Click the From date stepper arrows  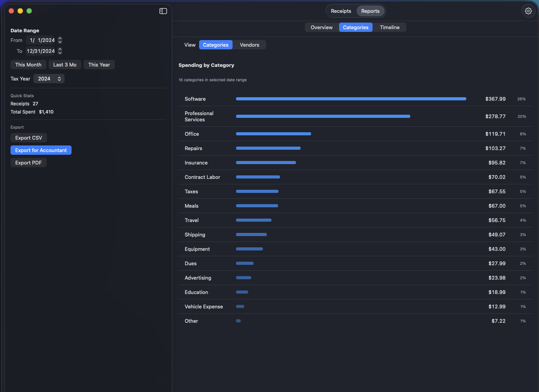click(x=60, y=40)
